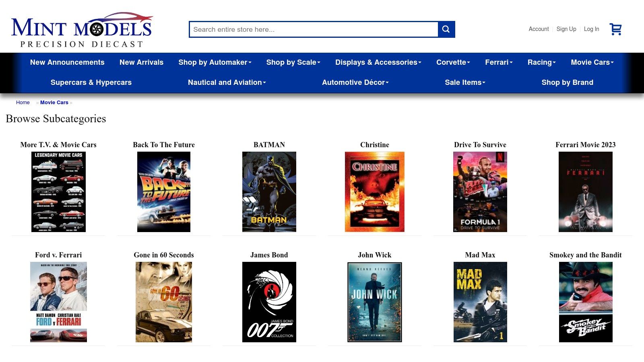The width and height of the screenshot is (644, 362).
Task: Expand the Corvette menu
Action: click(453, 62)
